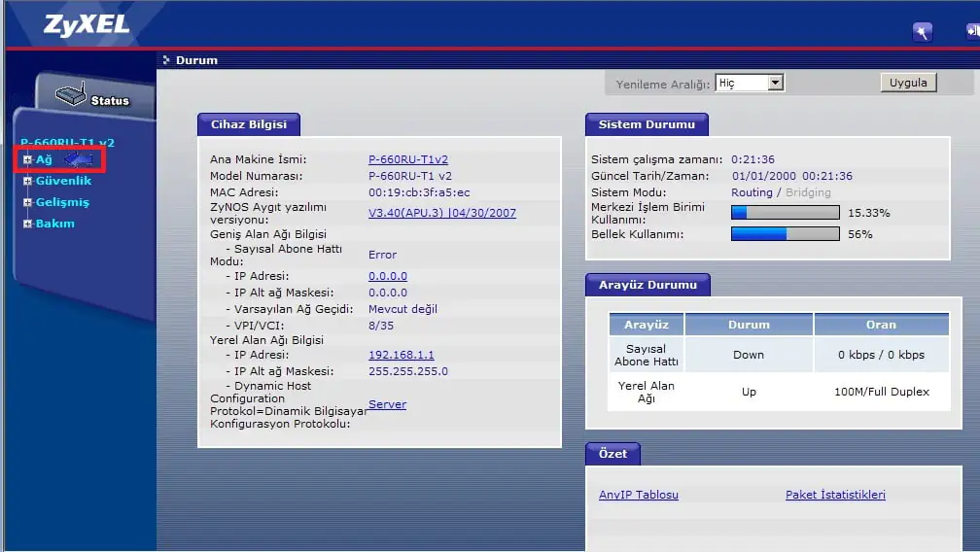Image resolution: width=980 pixels, height=552 pixels.
Task: Open the P-660RU-T1v2 host name link
Action: pos(407,159)
